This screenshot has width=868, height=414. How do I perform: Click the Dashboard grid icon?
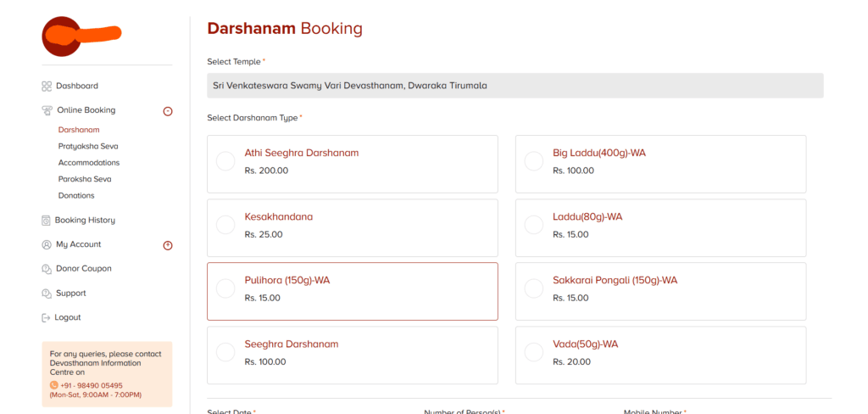47,86
